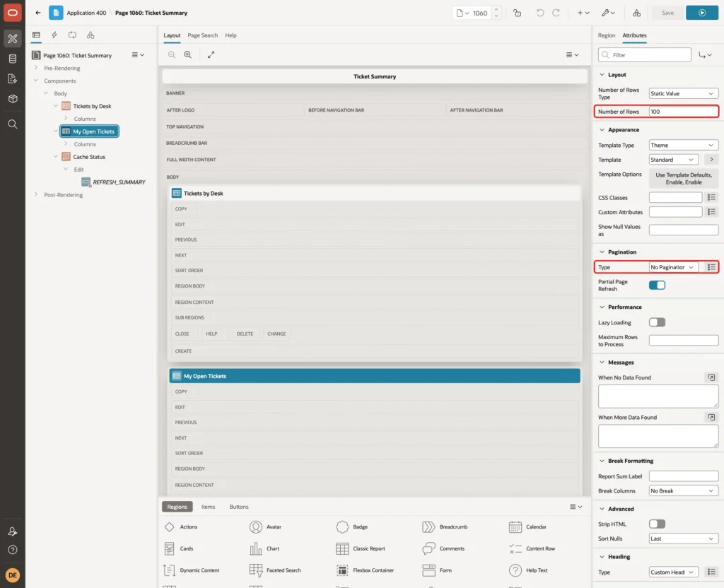This screenshot has width=724, height=588.
Task: Open Pagination Type quick pick icon
Action: point(711,267)
